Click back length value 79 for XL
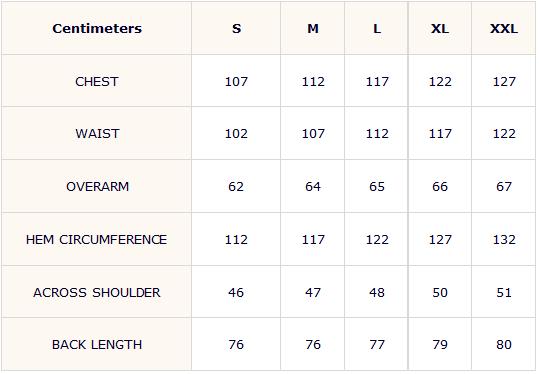The height and width of the screenshot is (374, 539). click(x=440, y=344)
